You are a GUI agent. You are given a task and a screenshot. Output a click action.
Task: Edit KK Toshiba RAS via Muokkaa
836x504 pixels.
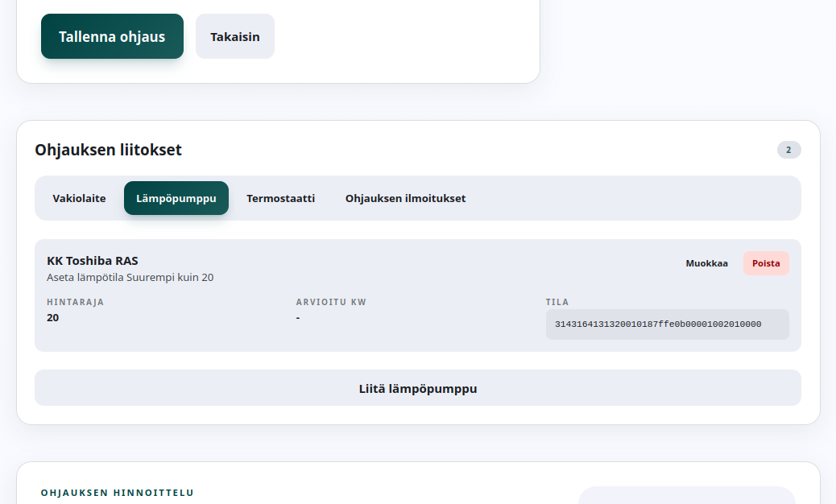[706, 263]
